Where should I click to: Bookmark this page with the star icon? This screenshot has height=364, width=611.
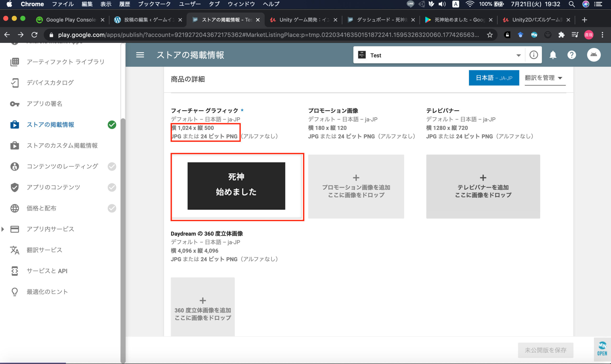point(490,35)
